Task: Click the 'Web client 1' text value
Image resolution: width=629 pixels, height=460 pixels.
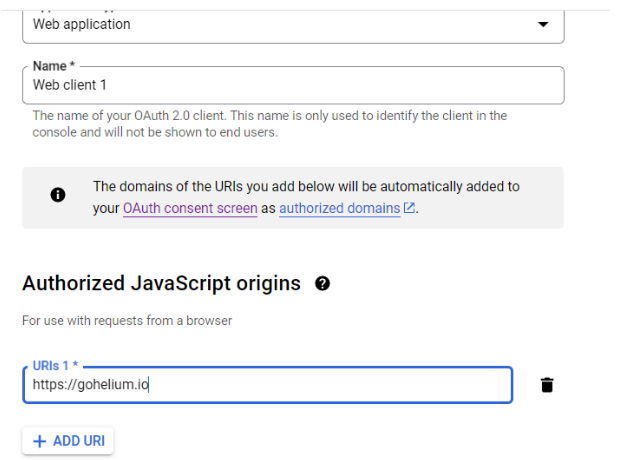Action: tap(69, 85)
